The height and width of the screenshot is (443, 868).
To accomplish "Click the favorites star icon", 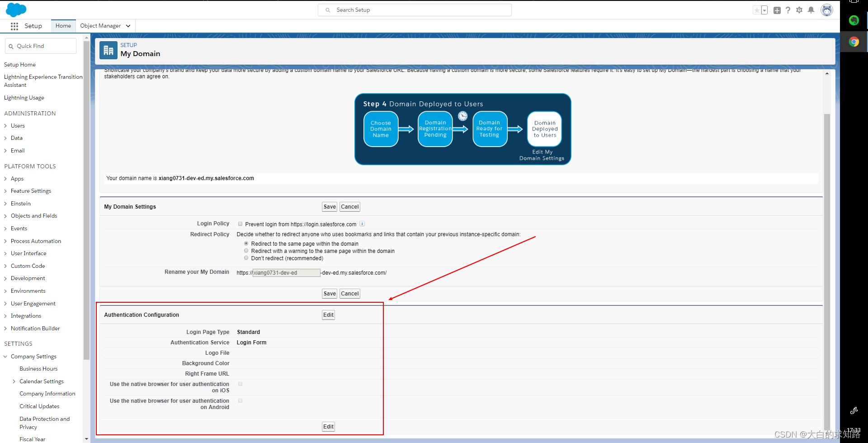I will 756,10.
